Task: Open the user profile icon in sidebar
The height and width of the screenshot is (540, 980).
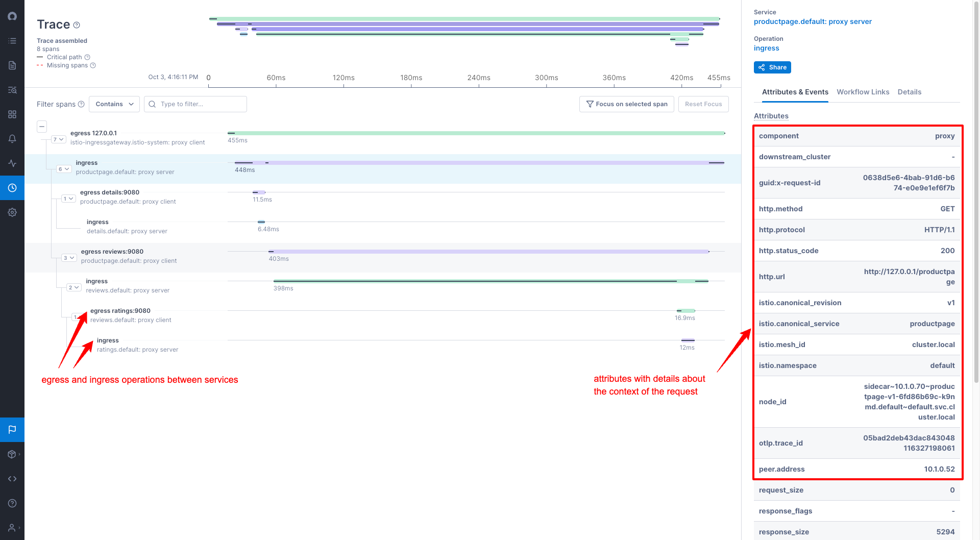Action: (x=12, y=528)
